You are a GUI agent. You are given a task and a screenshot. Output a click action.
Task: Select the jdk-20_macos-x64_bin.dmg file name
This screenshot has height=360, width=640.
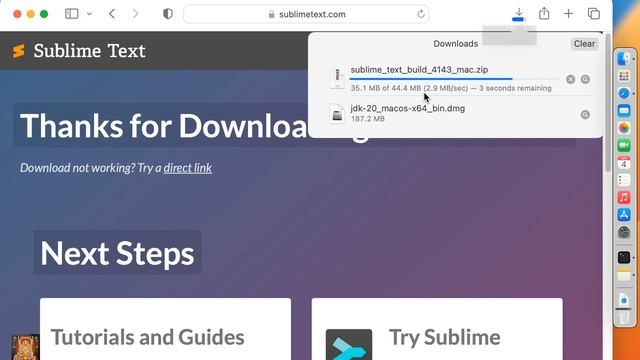(x=408, y=109)
